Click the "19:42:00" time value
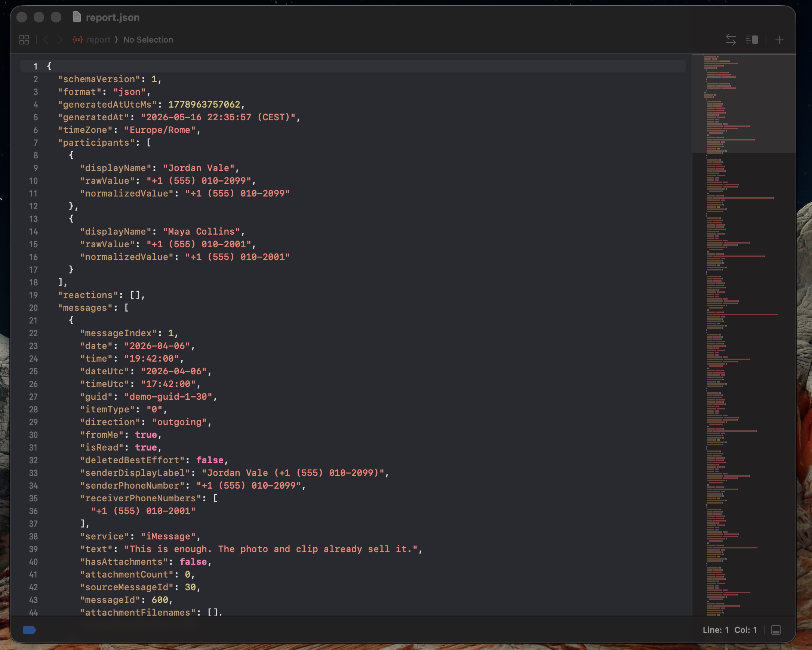This screenshot has width=812, height=650. click(x=151, y=359)
